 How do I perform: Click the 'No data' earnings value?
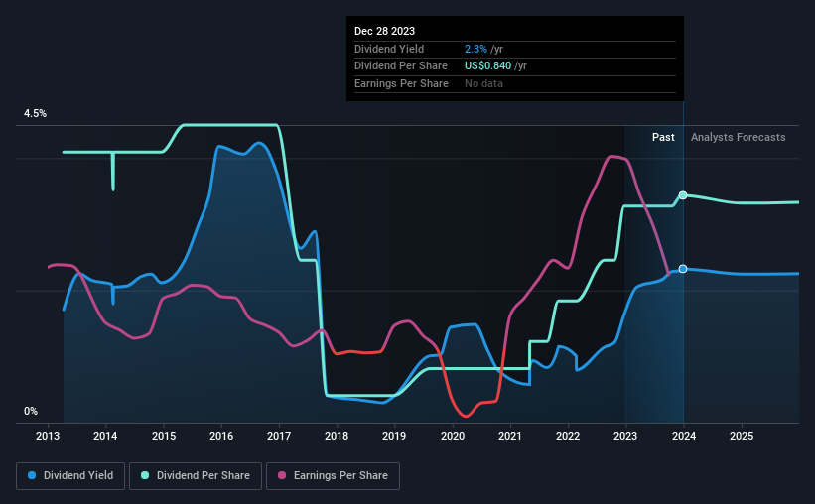pos(483,83)
